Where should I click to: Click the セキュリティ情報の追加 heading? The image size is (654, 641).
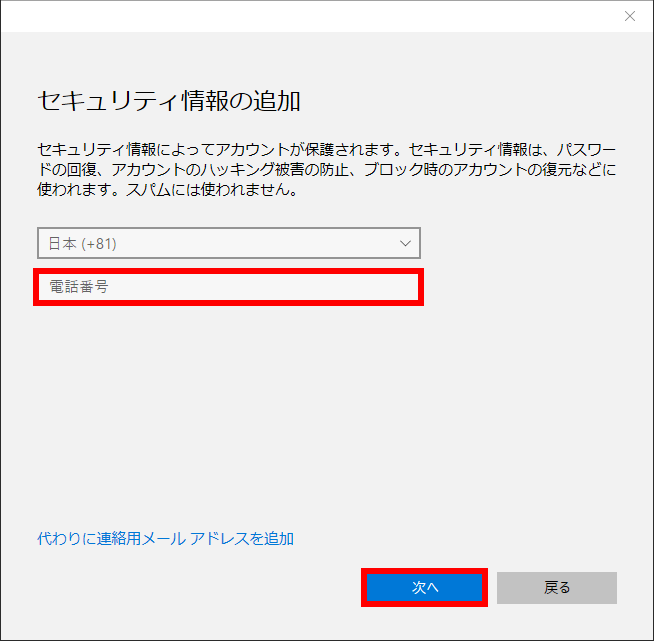169,101
